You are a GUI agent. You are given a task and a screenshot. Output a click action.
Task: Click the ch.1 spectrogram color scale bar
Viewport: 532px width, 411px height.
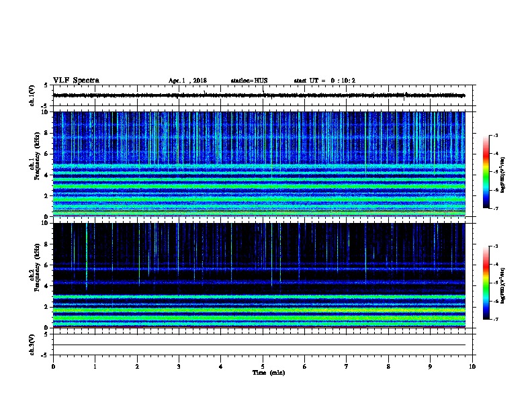(486, 172)
